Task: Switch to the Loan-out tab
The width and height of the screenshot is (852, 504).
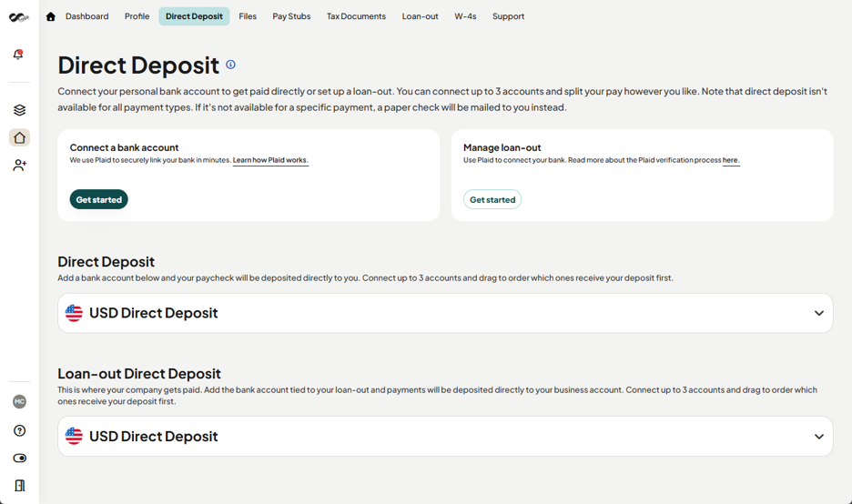Action: click(x=420, y=16)
